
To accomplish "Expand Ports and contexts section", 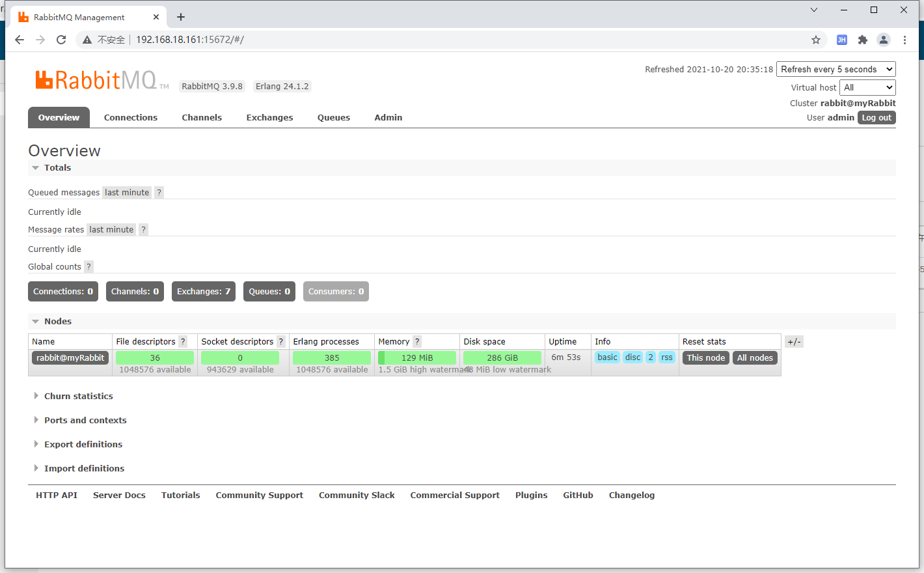I will point(85,420).
